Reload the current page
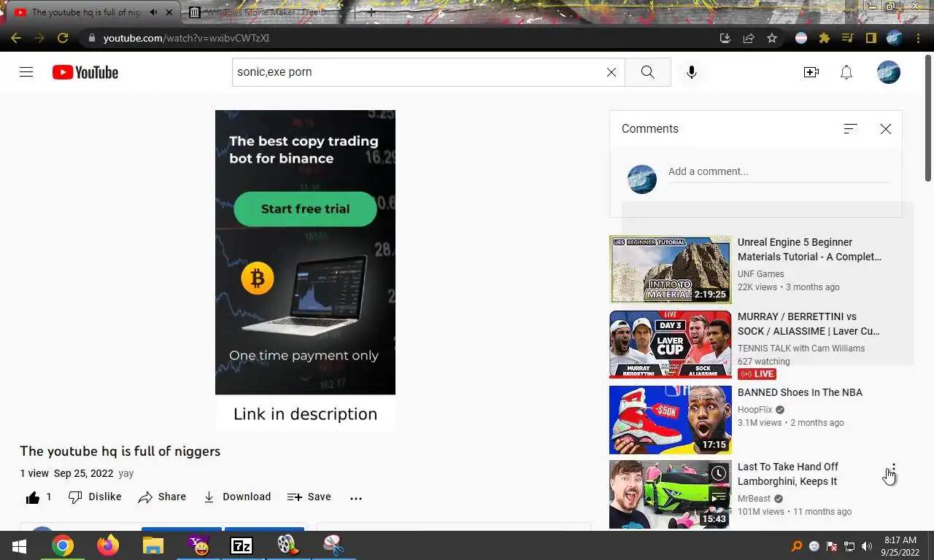The image size is (934, 560). pyautogui.click(x=63, y=38)
